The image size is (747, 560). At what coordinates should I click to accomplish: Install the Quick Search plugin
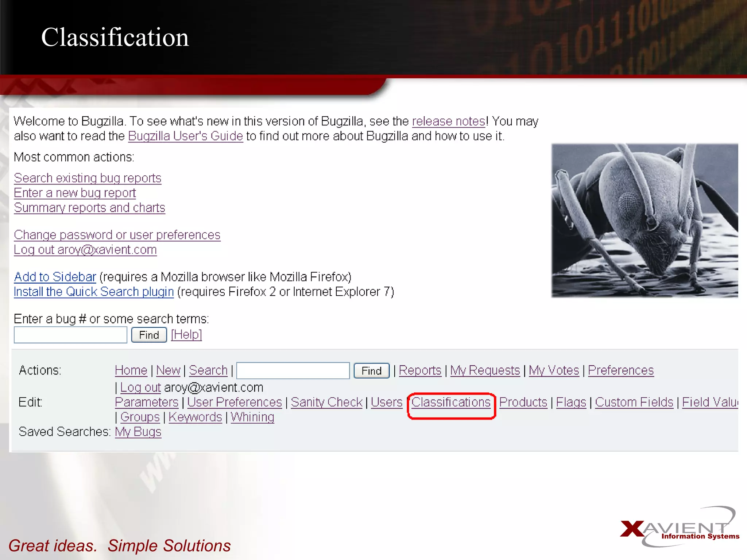94,292
